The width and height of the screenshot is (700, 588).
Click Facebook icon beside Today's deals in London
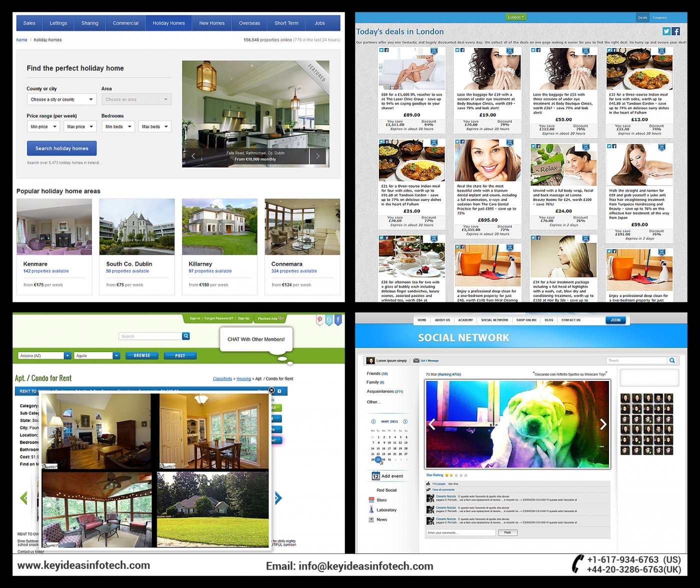675,31
